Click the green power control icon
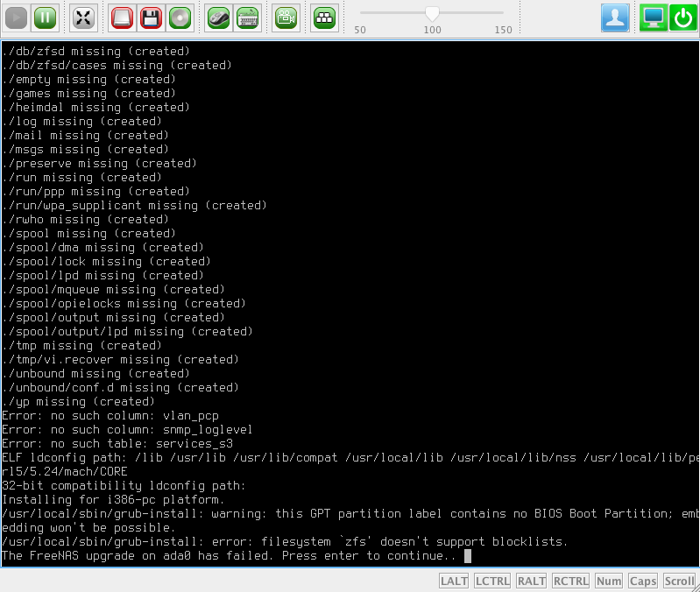The height and width of the screenshot is (592, 700). click(682, 18)
